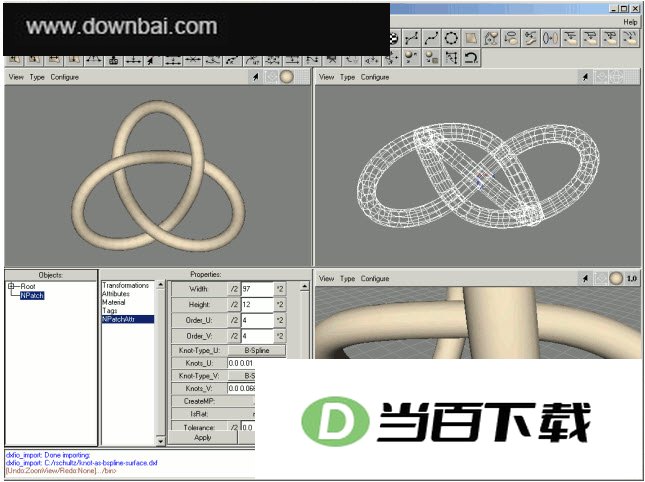Viewport: 645px width, 482px height.
Task: Halve Order_V with its /2 button
Action: 234,336
